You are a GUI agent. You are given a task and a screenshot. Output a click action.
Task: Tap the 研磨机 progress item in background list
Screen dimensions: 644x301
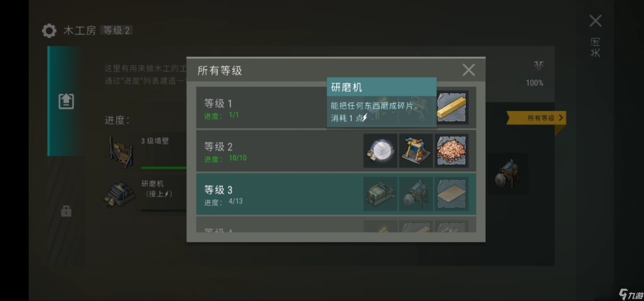145,194
